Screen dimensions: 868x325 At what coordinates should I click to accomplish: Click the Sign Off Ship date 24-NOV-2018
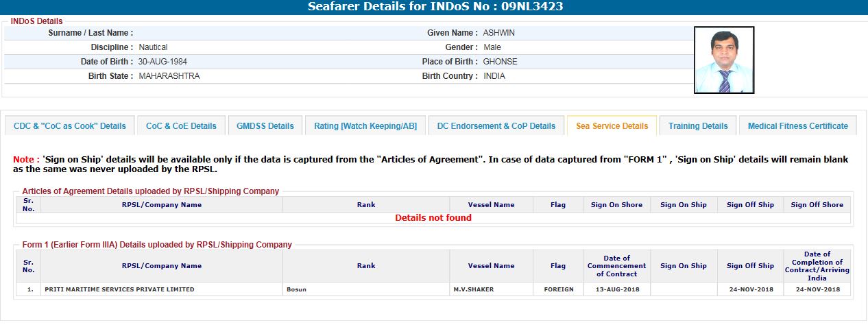[x=750, y=289]
